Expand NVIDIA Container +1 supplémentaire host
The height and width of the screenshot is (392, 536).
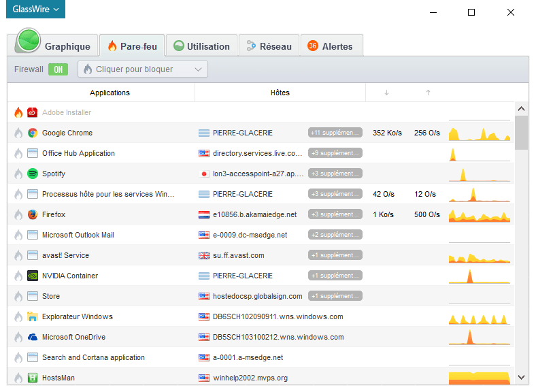coord(335,276)
